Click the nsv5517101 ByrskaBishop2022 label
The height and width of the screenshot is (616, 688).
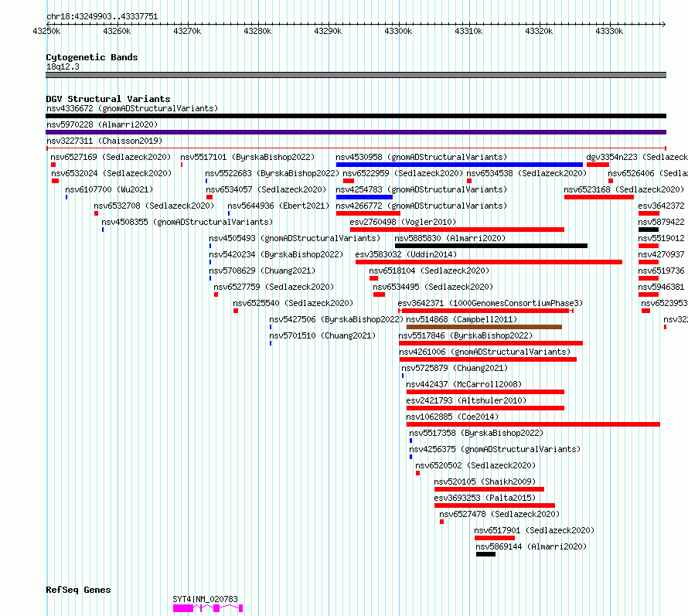click(247, 157)
